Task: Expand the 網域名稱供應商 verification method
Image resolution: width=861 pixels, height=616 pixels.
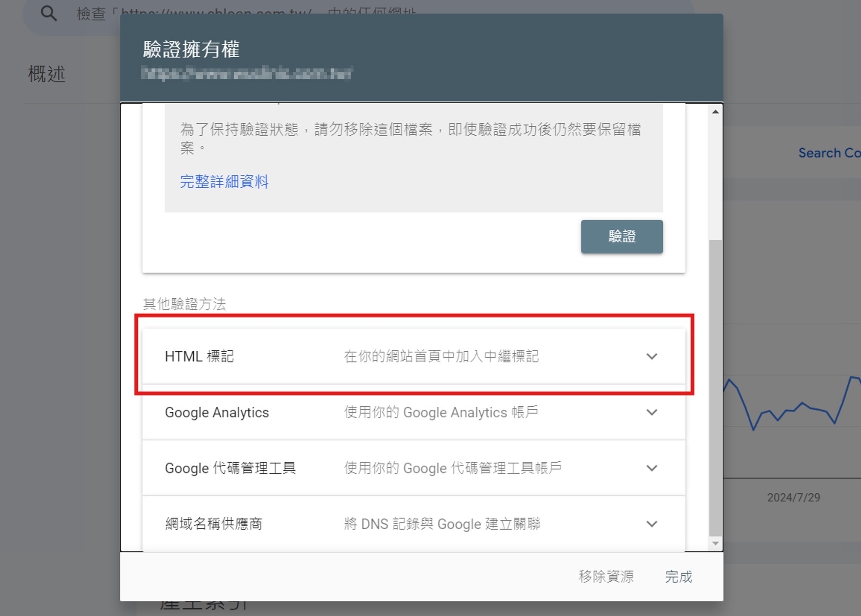Action: click(413, 524)
